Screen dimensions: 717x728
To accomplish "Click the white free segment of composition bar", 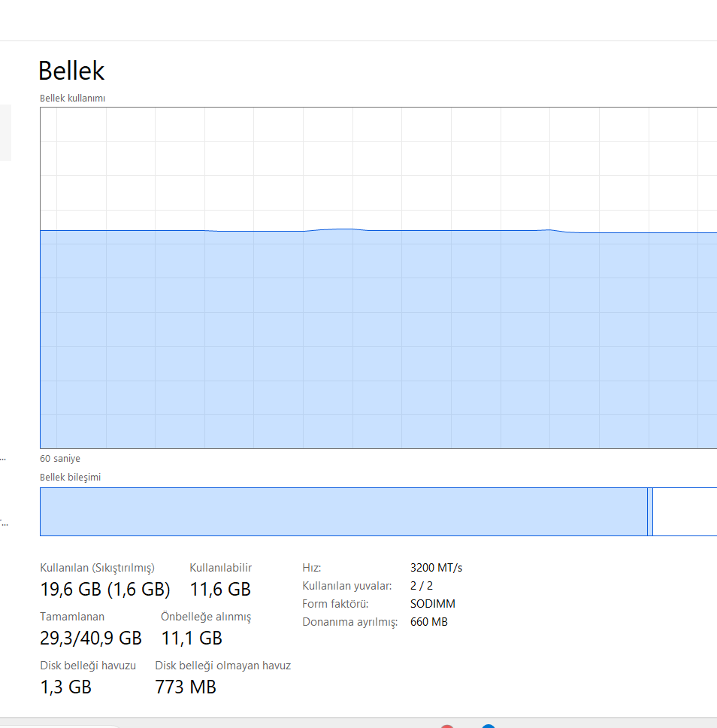I will point(685,511).
